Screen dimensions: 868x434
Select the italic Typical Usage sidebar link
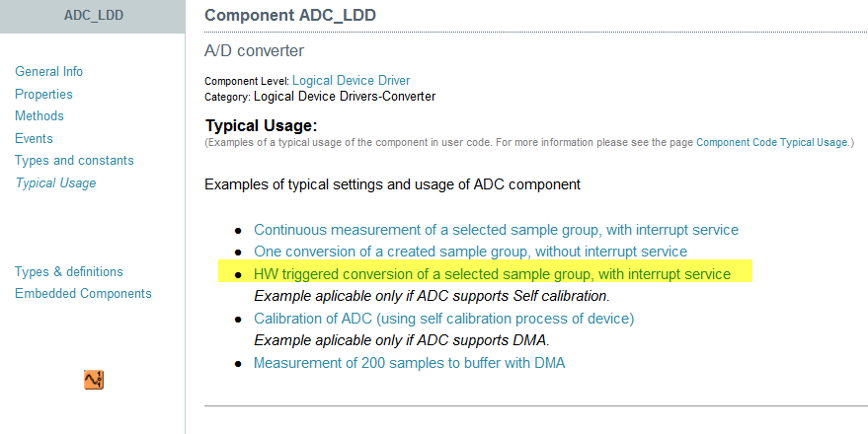point(55,183)
